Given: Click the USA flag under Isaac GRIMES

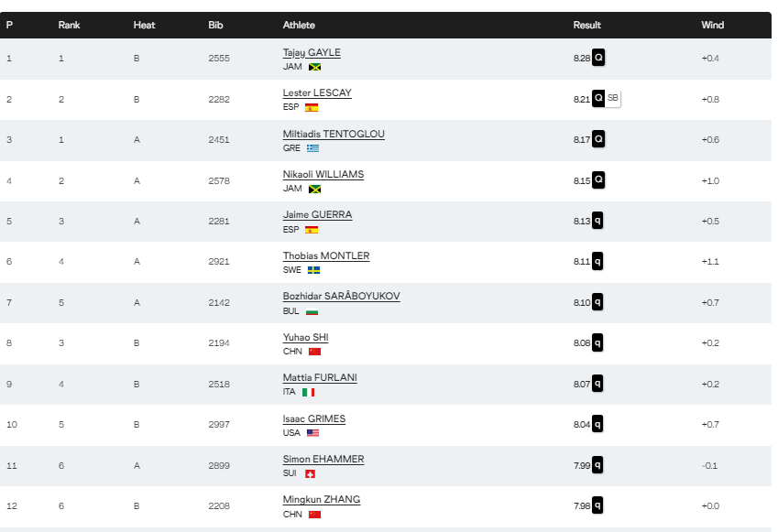Looking at the screenshot, I should [312, 433].
